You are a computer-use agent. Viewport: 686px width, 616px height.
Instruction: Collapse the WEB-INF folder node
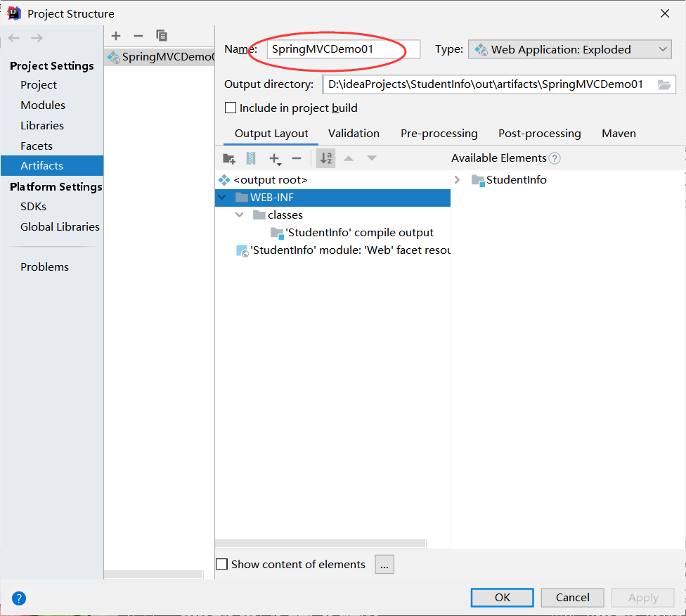[222, 198]
